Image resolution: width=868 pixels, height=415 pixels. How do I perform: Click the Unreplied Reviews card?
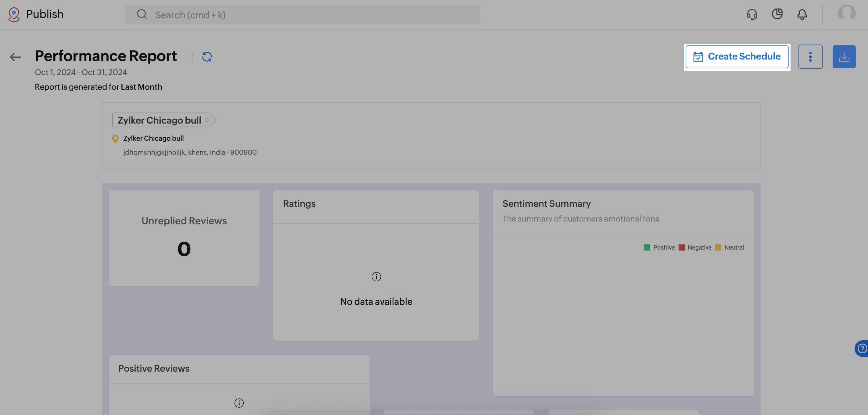[184, 238]
